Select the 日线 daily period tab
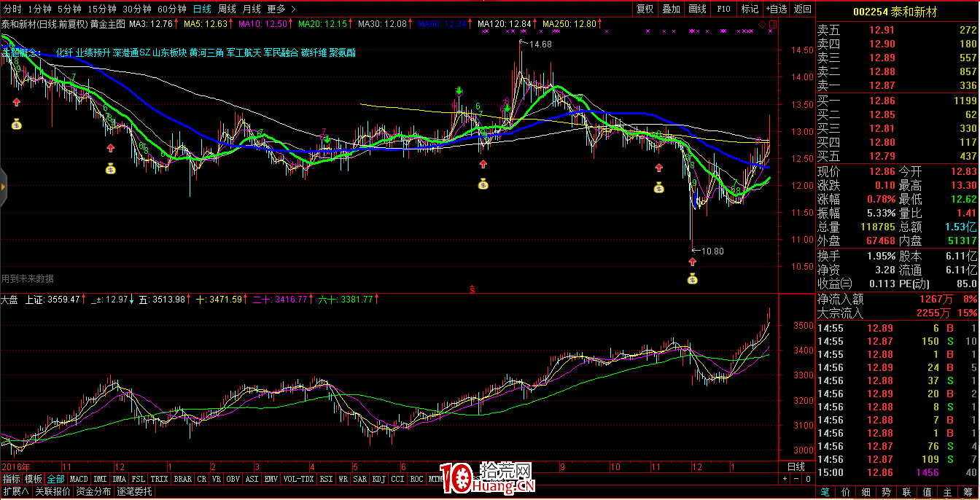 [203, 9]
